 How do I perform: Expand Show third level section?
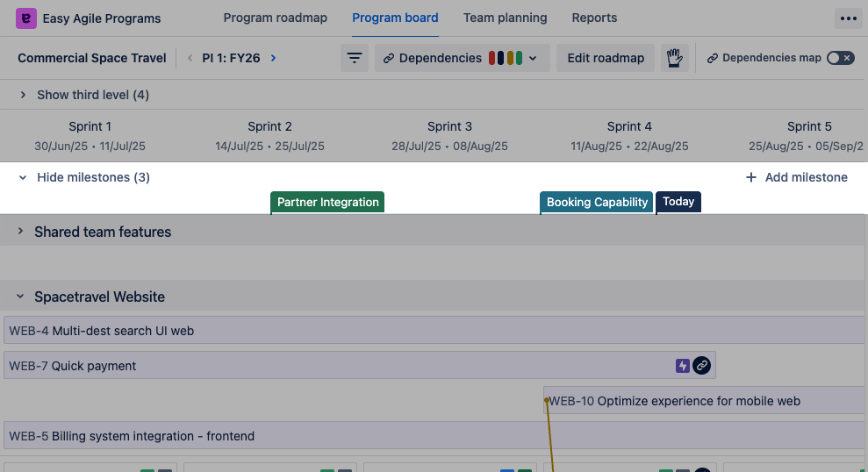[x=24, y=95]
